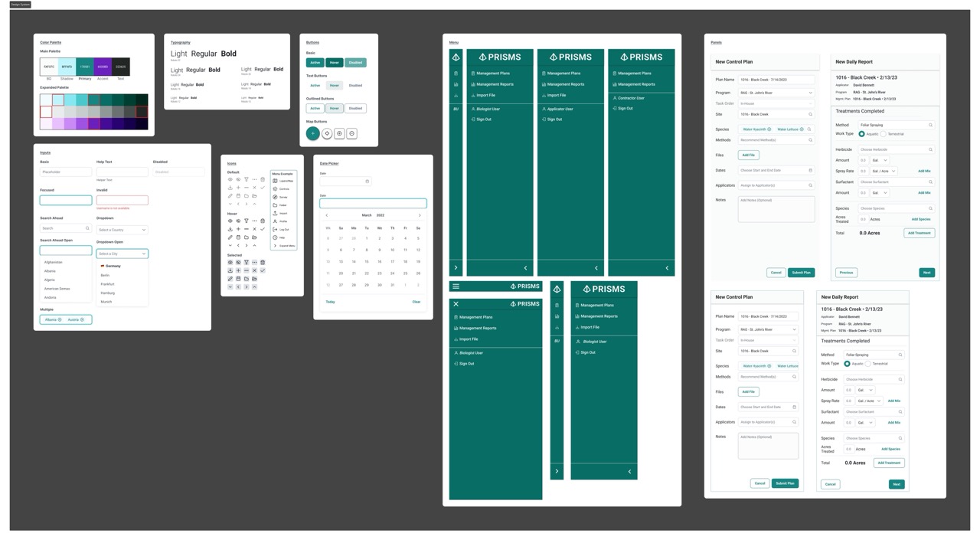Click the trash icon in Selected icons row

click(263, 262)
